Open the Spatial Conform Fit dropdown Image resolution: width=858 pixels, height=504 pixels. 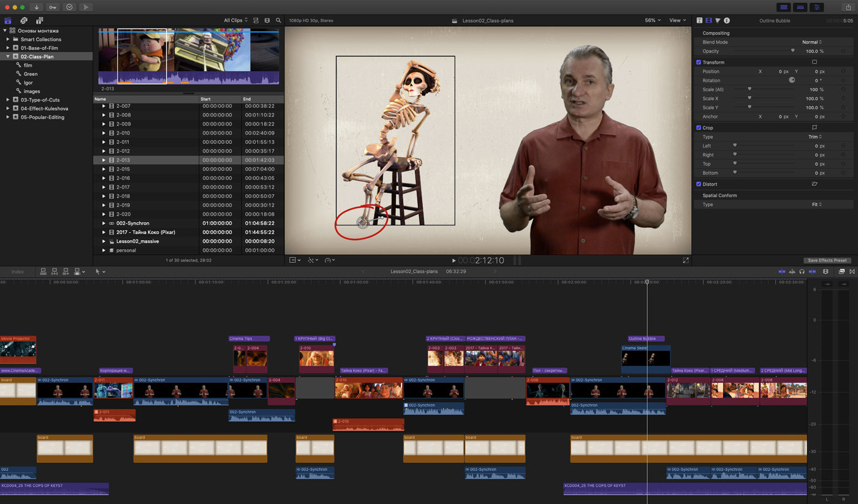point(817,204)
